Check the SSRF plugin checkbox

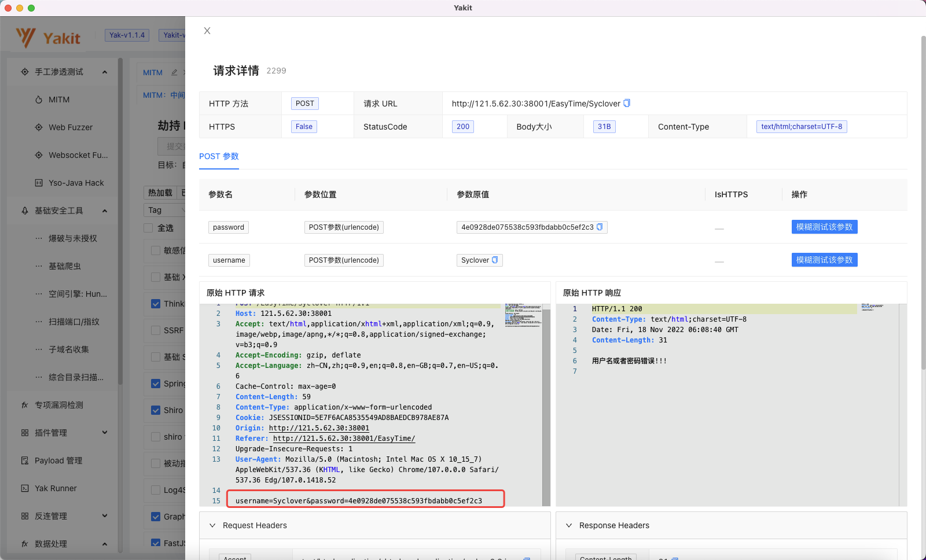coord(156,330)
